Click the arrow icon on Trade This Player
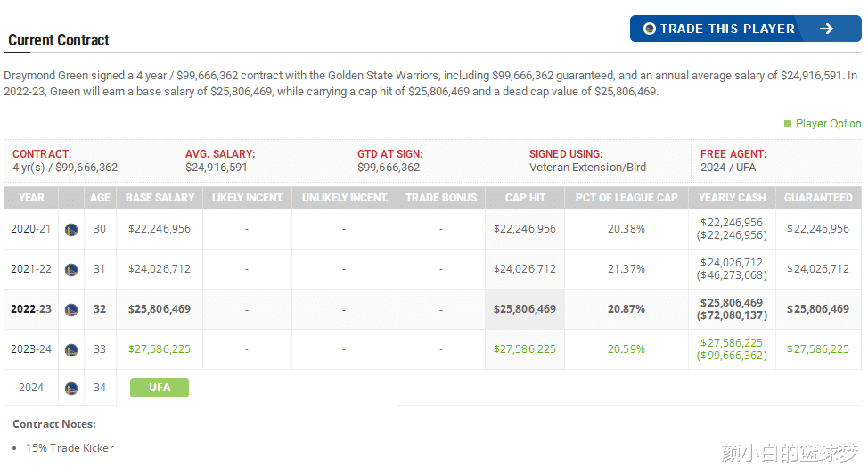868x475 pixels. [x=826, y=29]
